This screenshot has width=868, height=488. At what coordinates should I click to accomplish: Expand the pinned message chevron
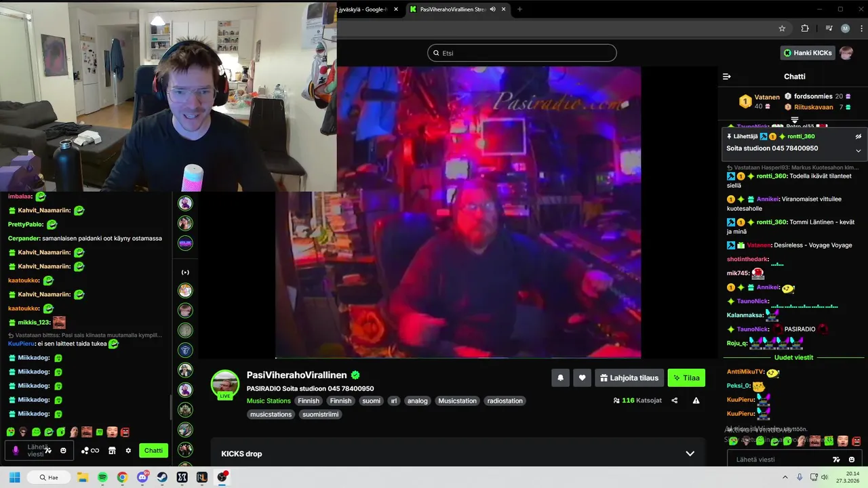(x=858, y=150)
